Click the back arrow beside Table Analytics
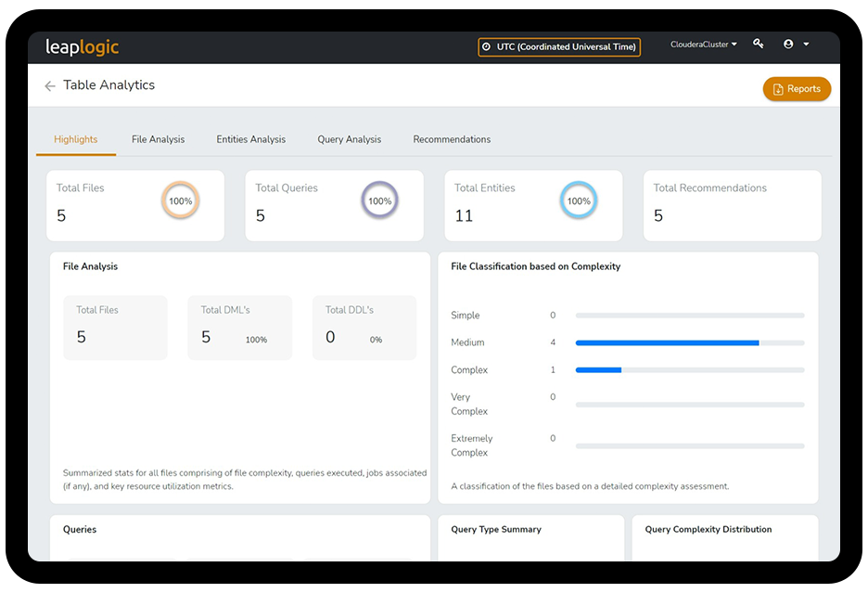 point(50,86)
